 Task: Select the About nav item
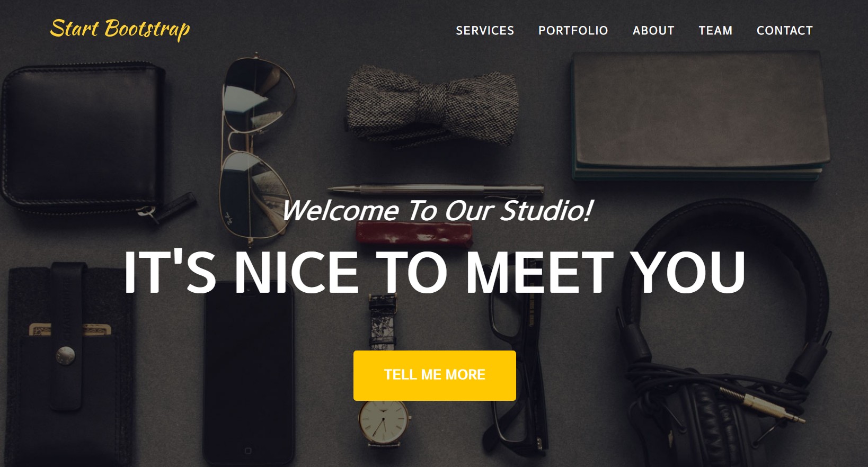coord(653,31)
